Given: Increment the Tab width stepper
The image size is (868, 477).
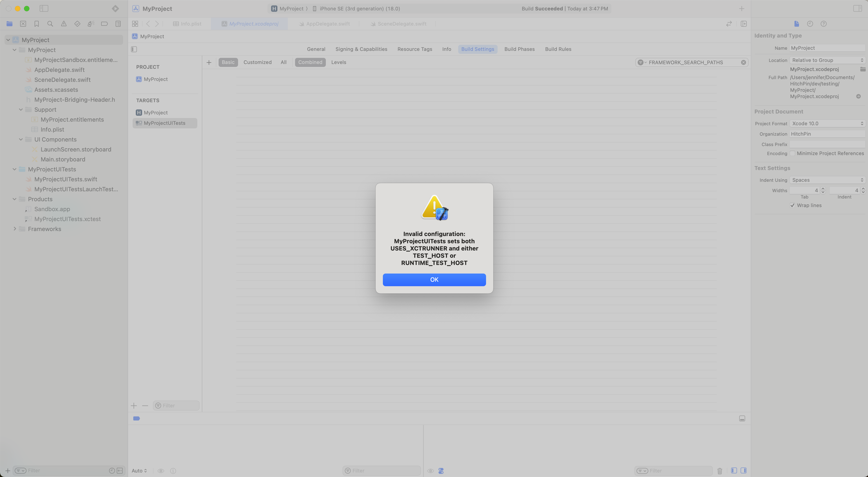Looking at the screenshot, I should tap(823, 189).
